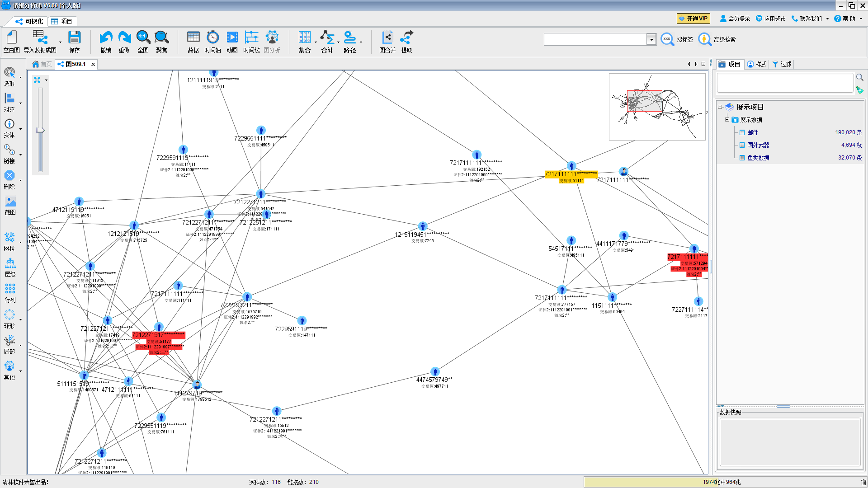
Task: Open the 其他 other layouts tool
Action: [9, 370]
